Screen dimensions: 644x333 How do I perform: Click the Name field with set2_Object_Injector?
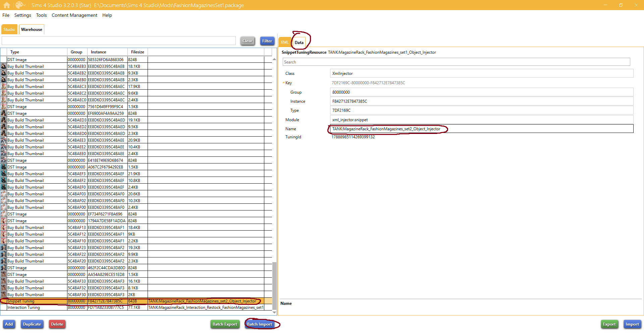(x=482, y=129)
